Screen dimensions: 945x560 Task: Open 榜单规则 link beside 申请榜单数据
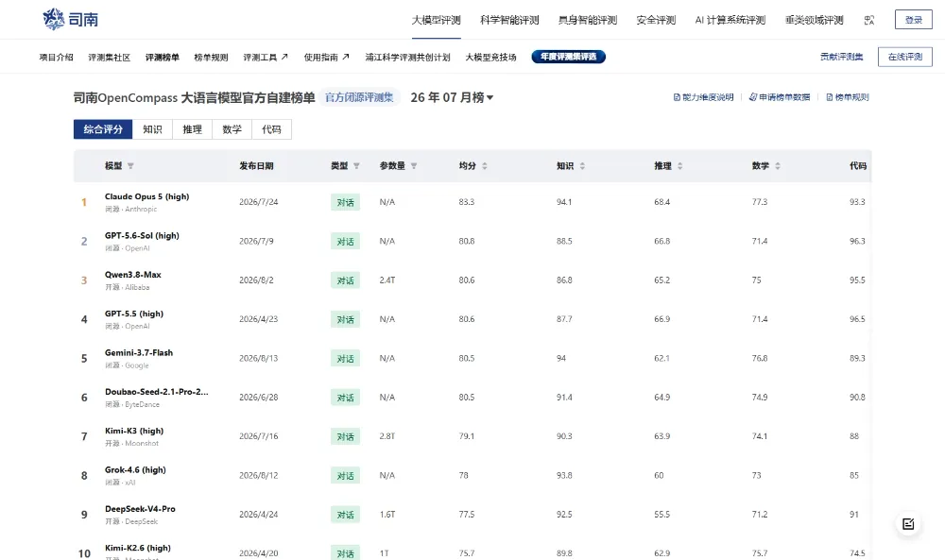848,97
